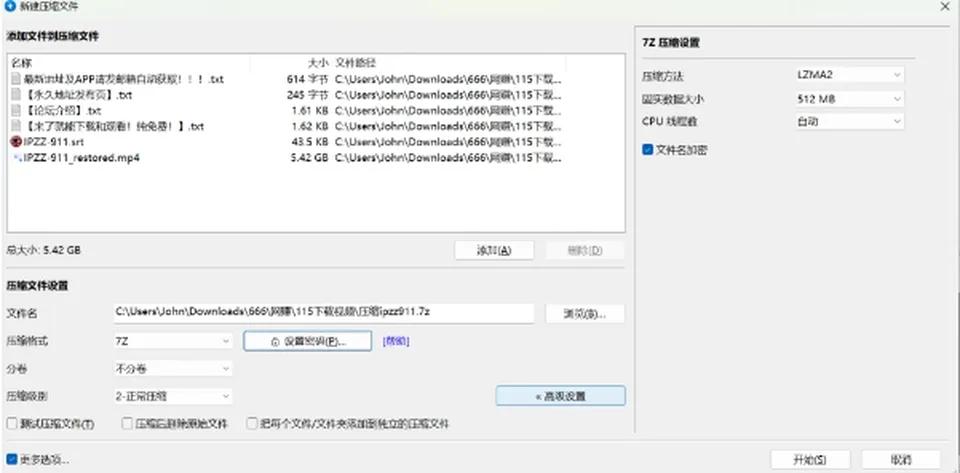Click the file icon beside 【论坛介绍】.txt
Image resolution: width=960 pixels, height=473 pixels.
pyautogui.click(x=17, y=111)
